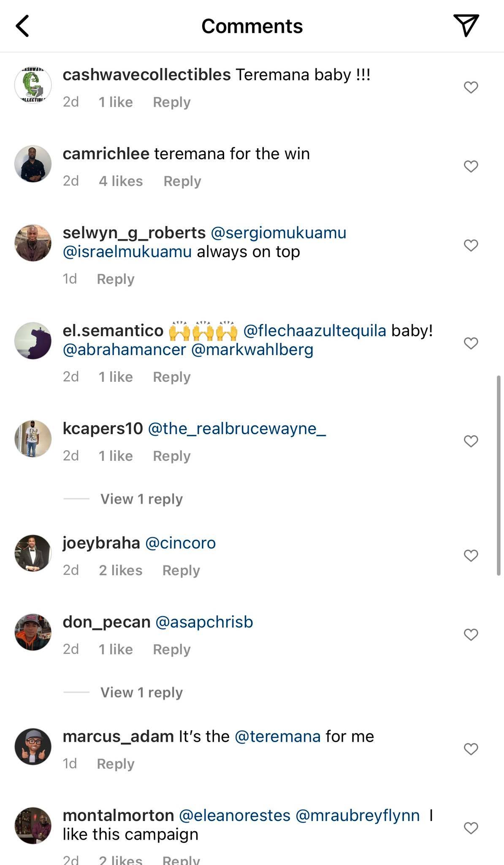Click the comments scrollbar
This screenshot has height=865, width=504.
(x=499, y=475)
